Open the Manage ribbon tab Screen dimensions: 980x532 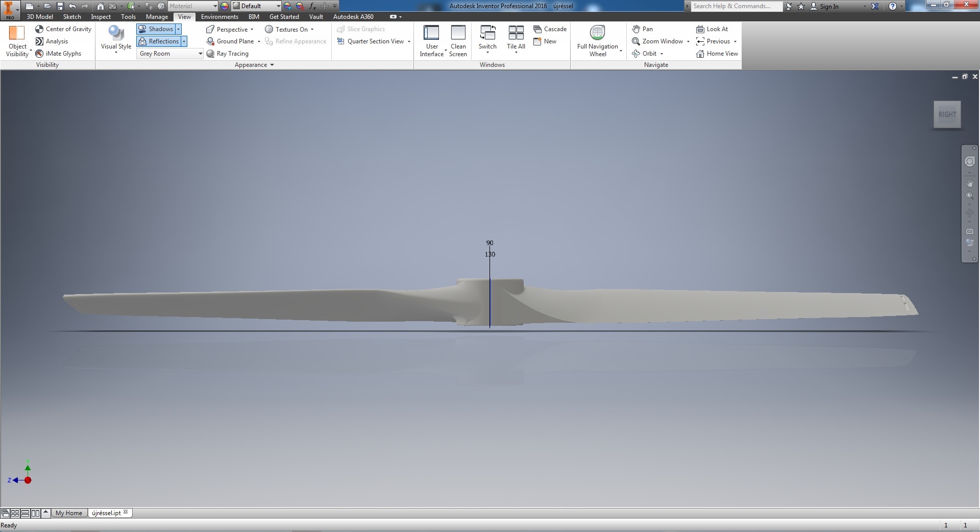point(157,17)
